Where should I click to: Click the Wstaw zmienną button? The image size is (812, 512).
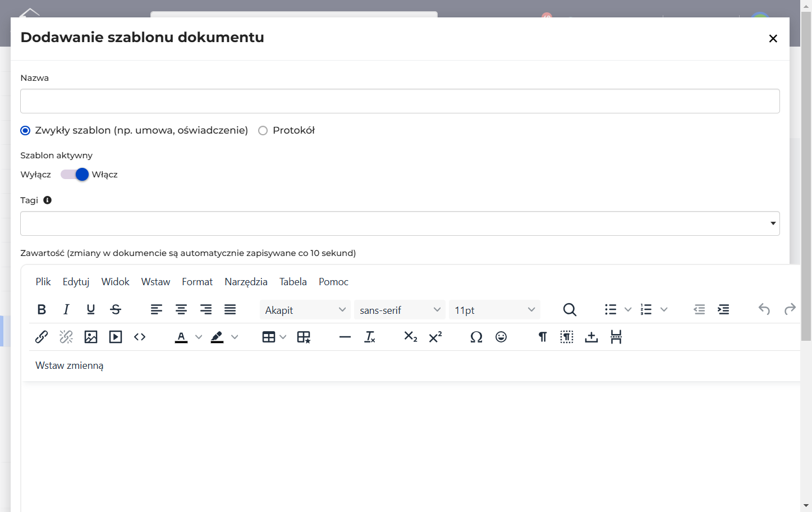tap(70, 365)
